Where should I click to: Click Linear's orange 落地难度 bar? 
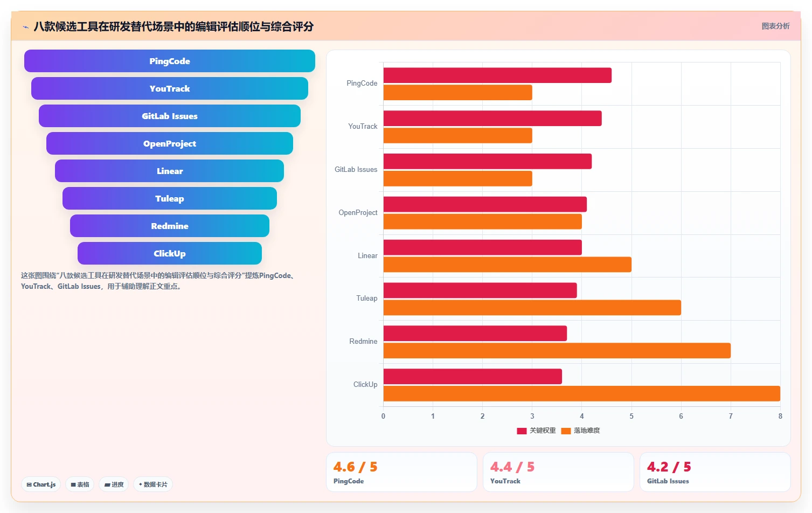click(508, 265)
